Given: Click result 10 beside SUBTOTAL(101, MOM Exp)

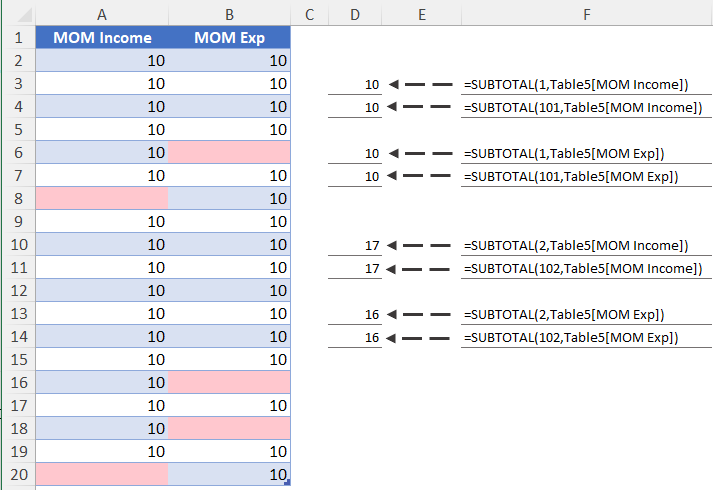Looking at the screenshot, I should click(372, 176).
